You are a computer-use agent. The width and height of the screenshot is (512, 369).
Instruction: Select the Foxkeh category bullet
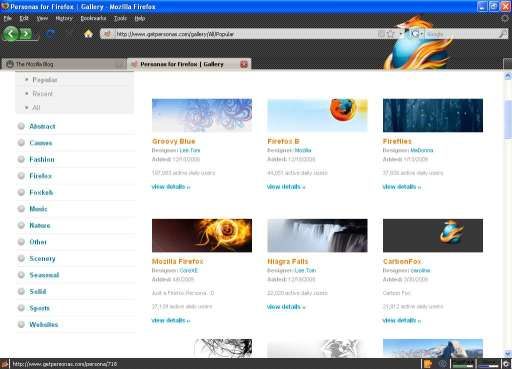tap(21, 192)
